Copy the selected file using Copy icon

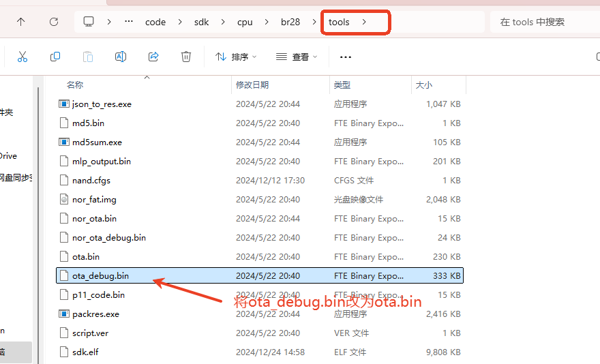pos(55,57)
